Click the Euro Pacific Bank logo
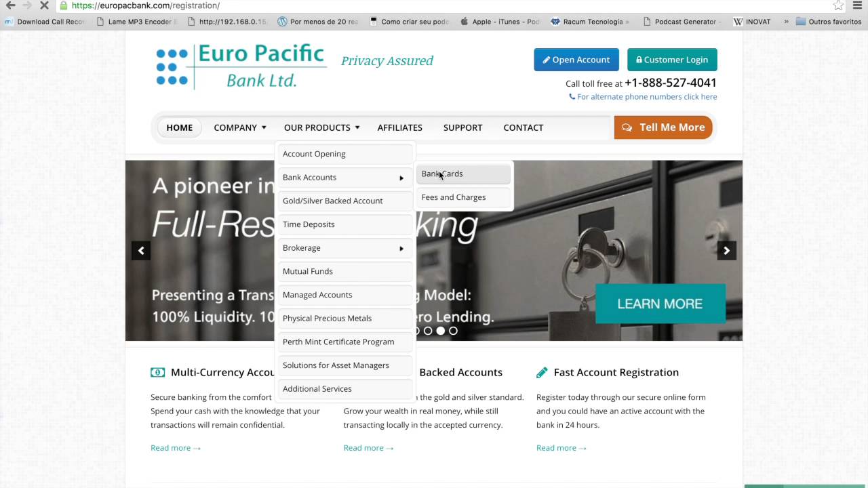868x488 pixels. [241, 66]
